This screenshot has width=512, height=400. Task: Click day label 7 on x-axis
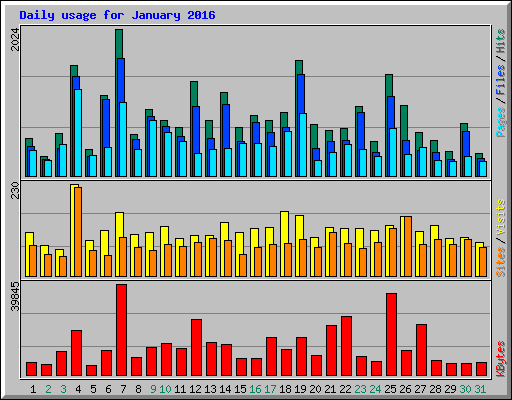coord(123,389)
